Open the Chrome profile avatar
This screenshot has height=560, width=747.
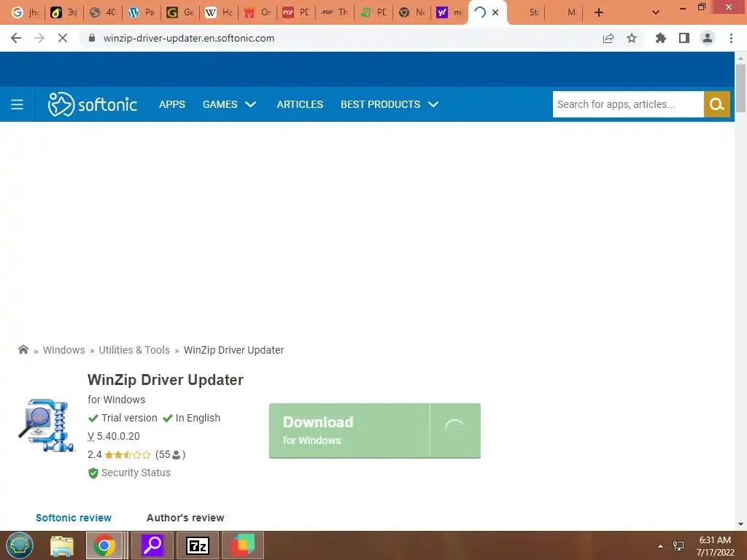click(708, 38)
